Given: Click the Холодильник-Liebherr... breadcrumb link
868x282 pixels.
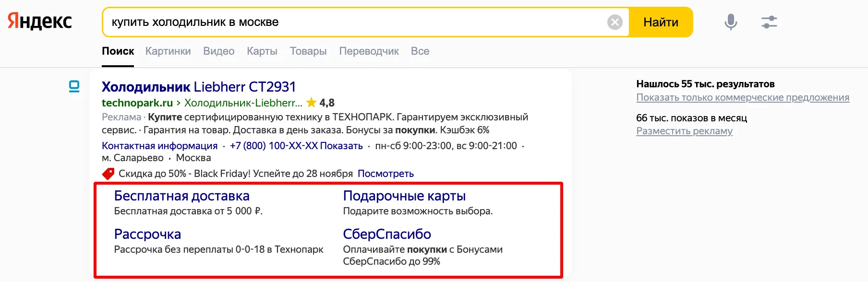Looking at the screenshot, I should pyautogui.click(x=243, y=103).
